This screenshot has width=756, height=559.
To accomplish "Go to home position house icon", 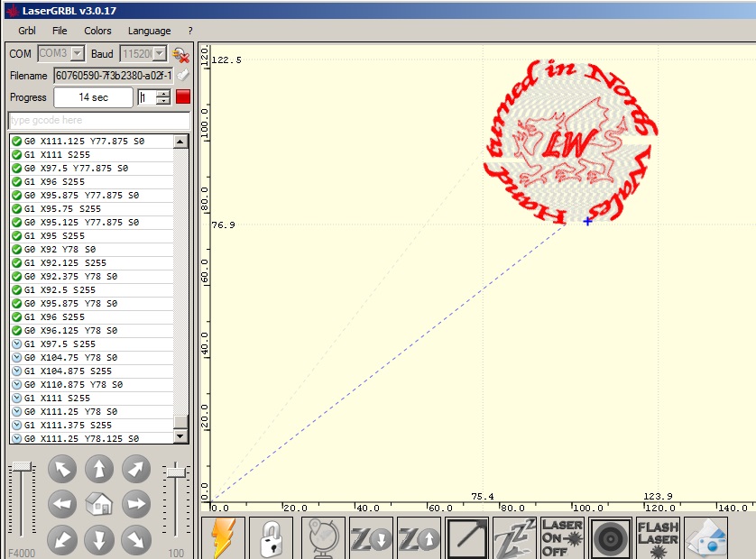I will point(99,505).
